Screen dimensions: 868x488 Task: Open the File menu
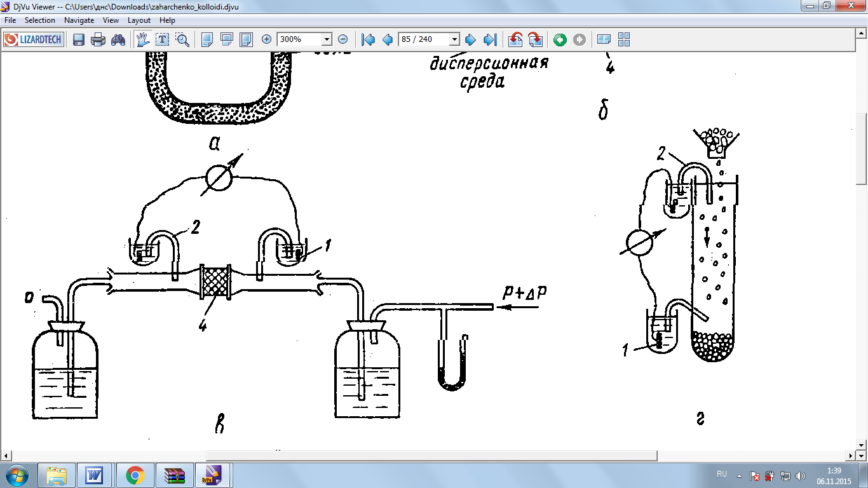[10, 20]
